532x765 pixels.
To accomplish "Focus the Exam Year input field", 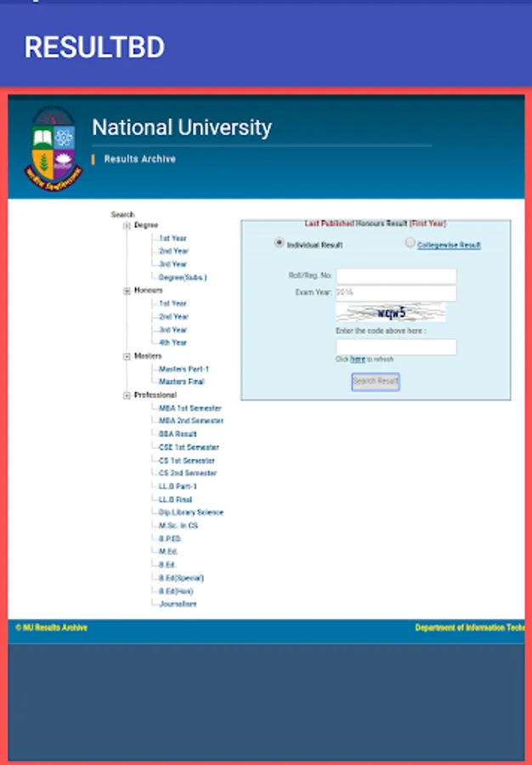I will click(396, 293).
